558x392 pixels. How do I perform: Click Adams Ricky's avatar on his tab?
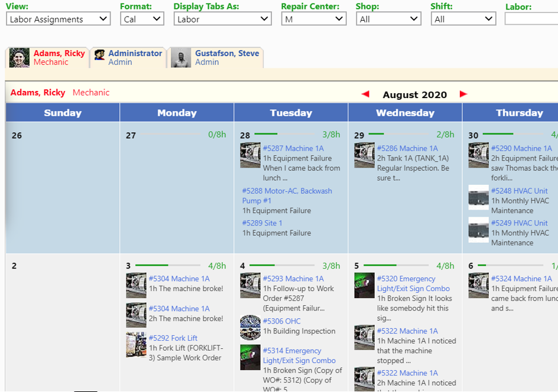(x=18, y=57)
